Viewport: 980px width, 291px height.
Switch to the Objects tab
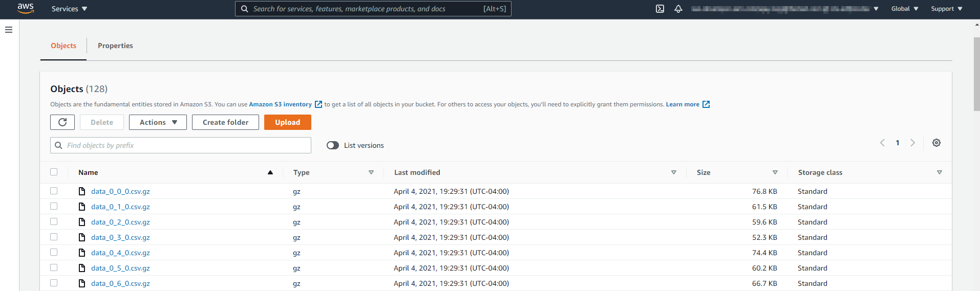(63, 46)
